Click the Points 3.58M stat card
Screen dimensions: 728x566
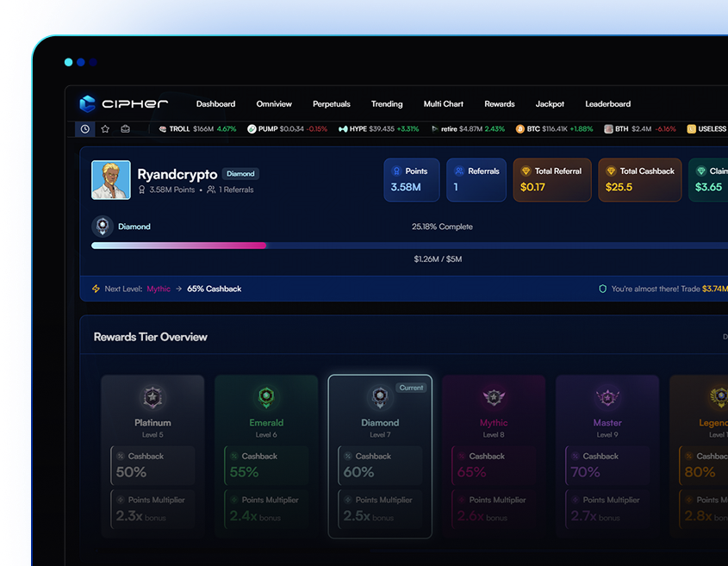tap(411, 179)
